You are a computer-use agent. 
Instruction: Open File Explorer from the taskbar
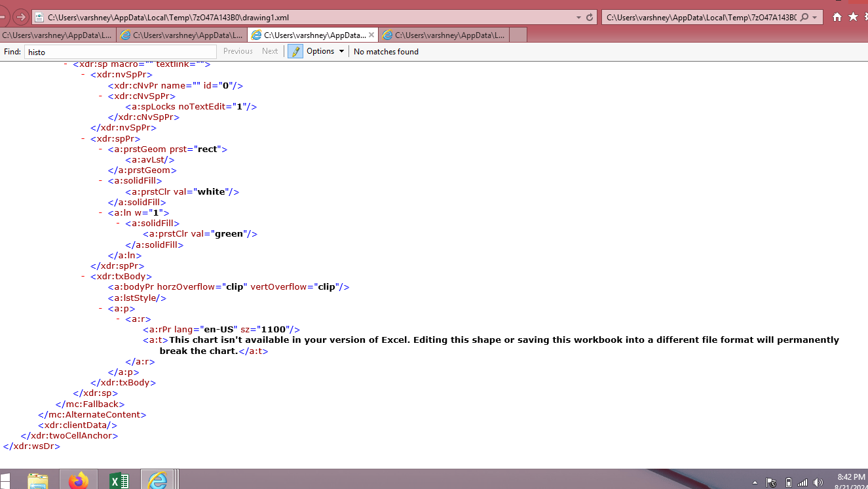[x=38, y=480]
